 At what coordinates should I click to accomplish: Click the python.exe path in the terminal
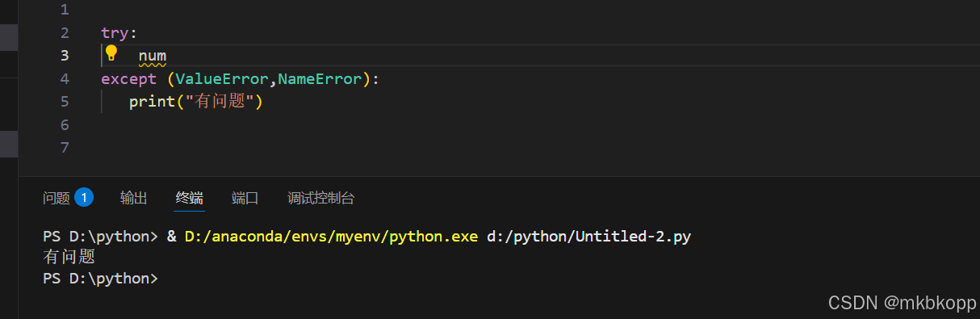tap(332, 237)
